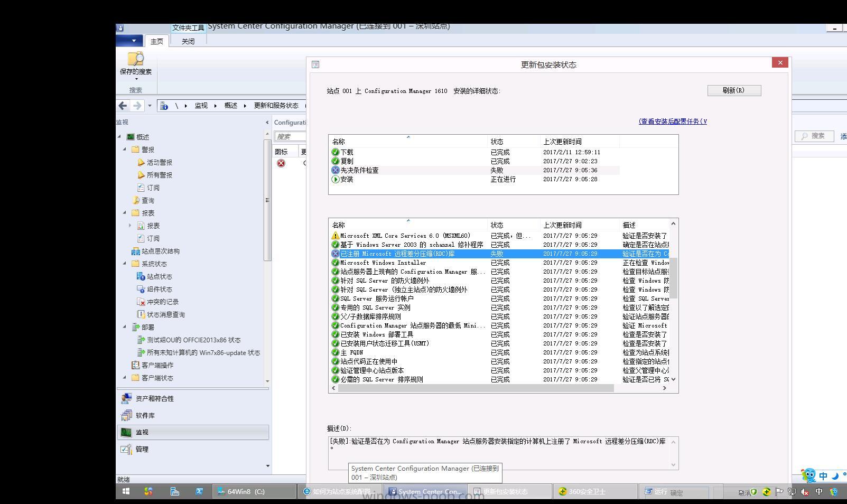Image resolution: width=847 pixels, height=504 pixels.
Task: Collapse the 警报 tree node
Action: coord(125,149)
